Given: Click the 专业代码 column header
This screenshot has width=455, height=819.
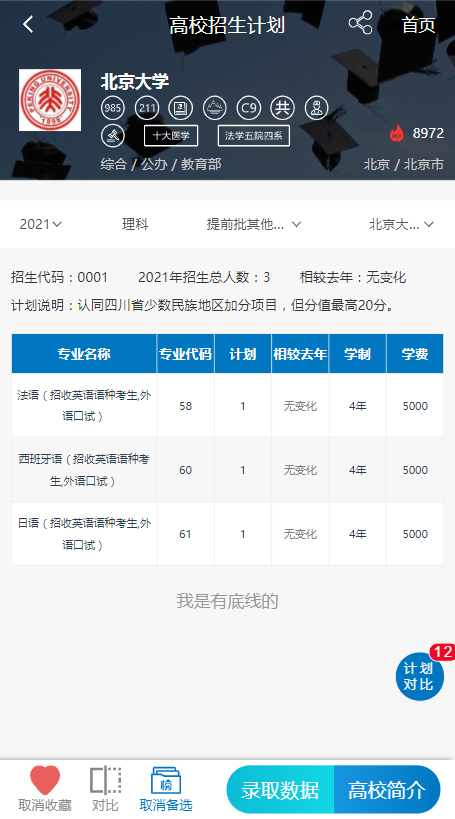Looking at the screenshot, I should point(185,354).
